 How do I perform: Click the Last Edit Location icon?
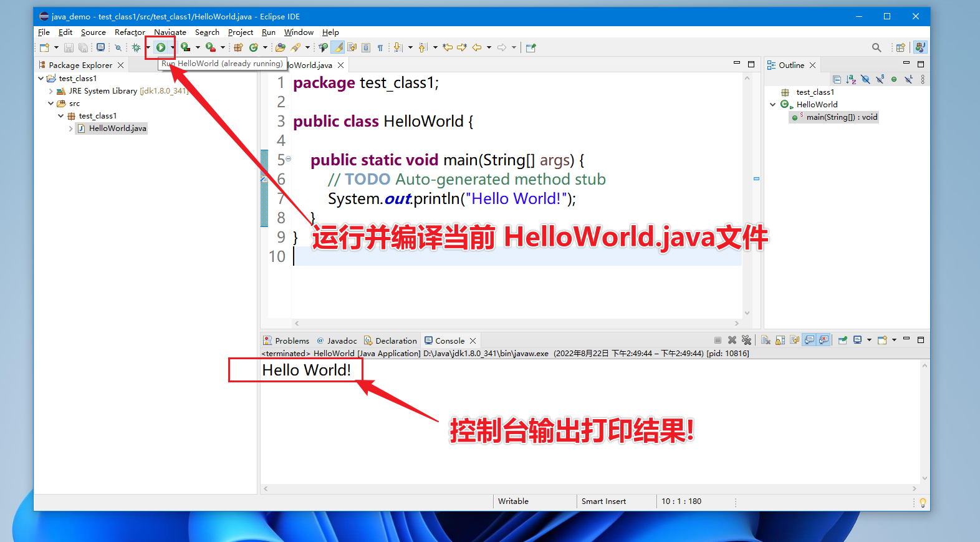448,47
